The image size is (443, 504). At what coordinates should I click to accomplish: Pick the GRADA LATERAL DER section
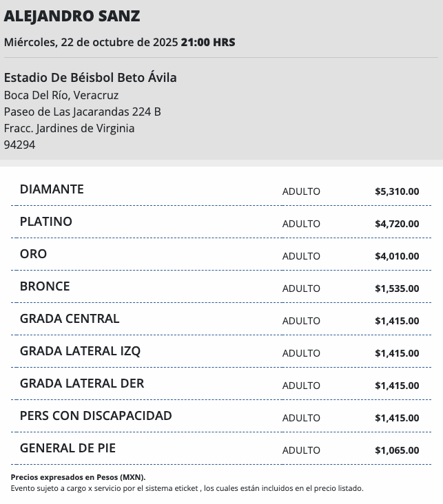(x=82, y=384)
